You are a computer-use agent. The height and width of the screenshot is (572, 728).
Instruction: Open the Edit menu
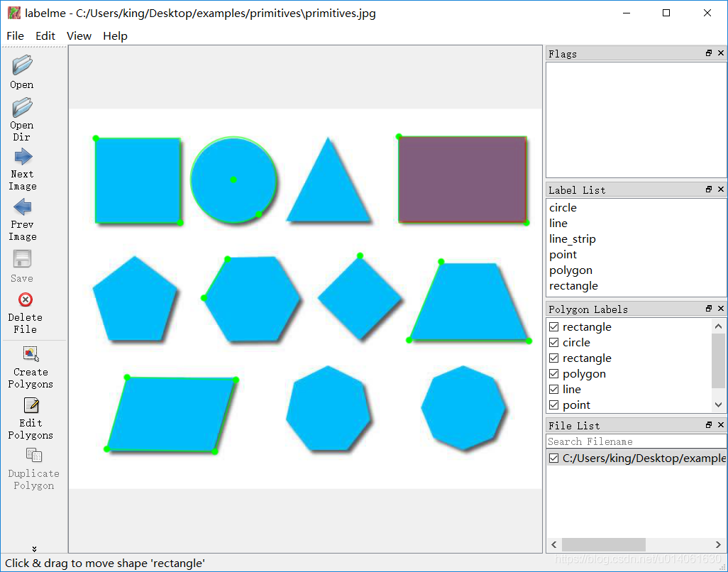pyautogui.click(x=45, y=35)
